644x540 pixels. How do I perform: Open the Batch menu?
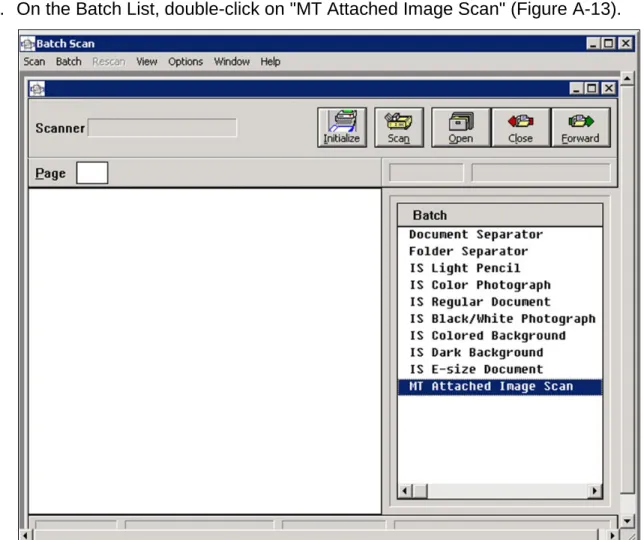(69, 62)
